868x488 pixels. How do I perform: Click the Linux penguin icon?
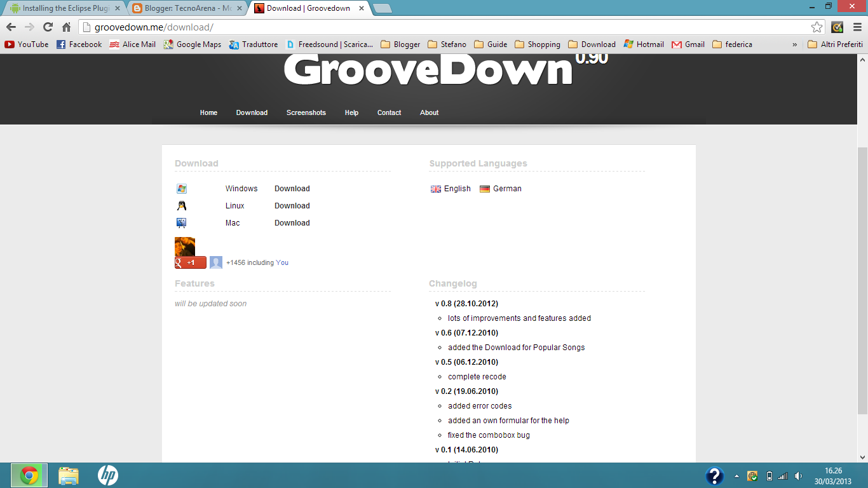tap(182, 206)
